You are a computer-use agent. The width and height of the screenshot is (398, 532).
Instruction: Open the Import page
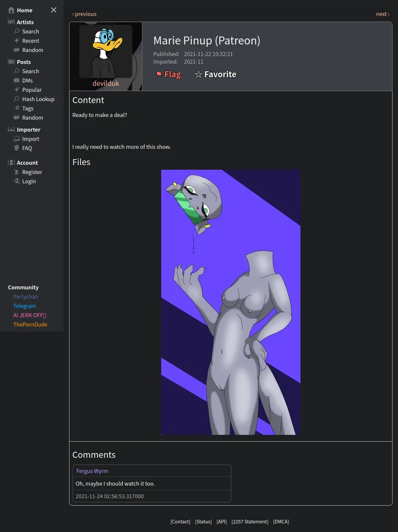31,139
